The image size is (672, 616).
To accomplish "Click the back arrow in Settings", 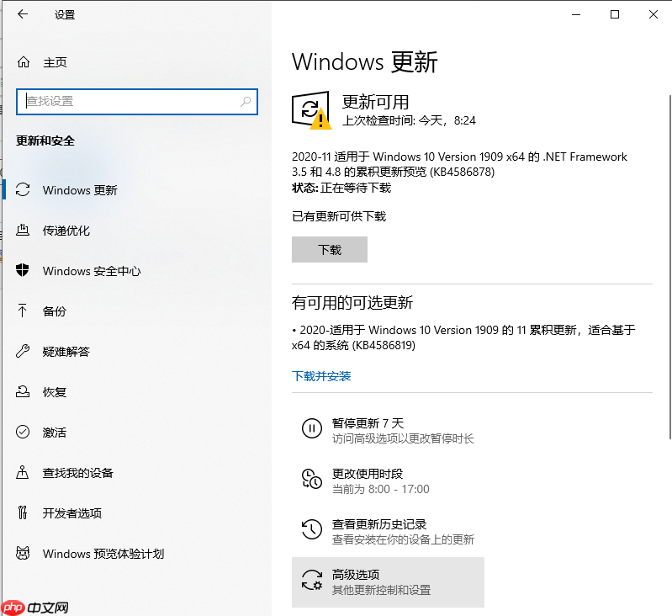I will coord(22,14).
